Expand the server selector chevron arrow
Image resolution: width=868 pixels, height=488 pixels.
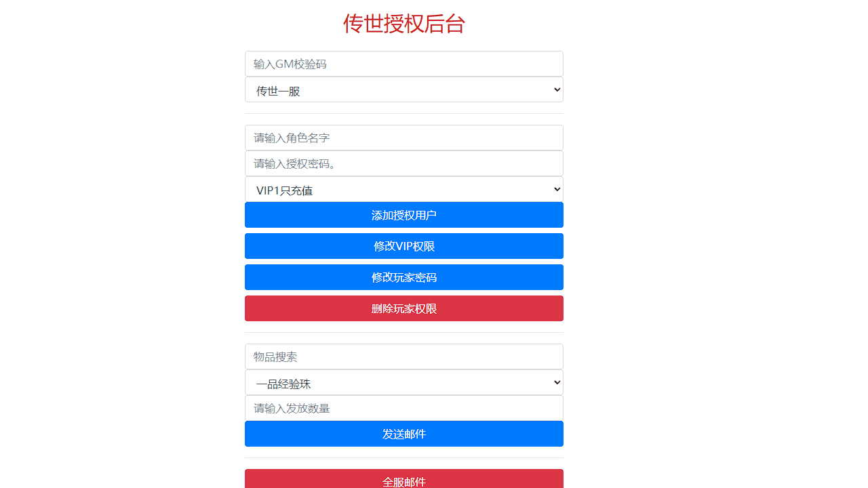point(556,89)
